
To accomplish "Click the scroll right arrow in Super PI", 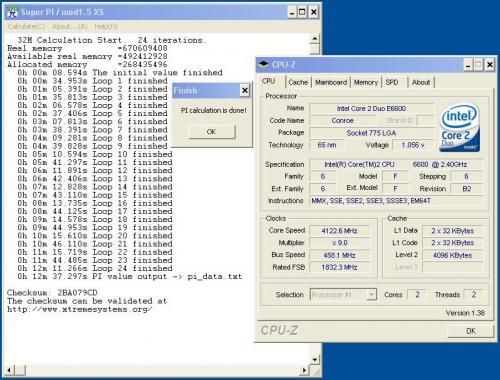I will tap(304, 370).
